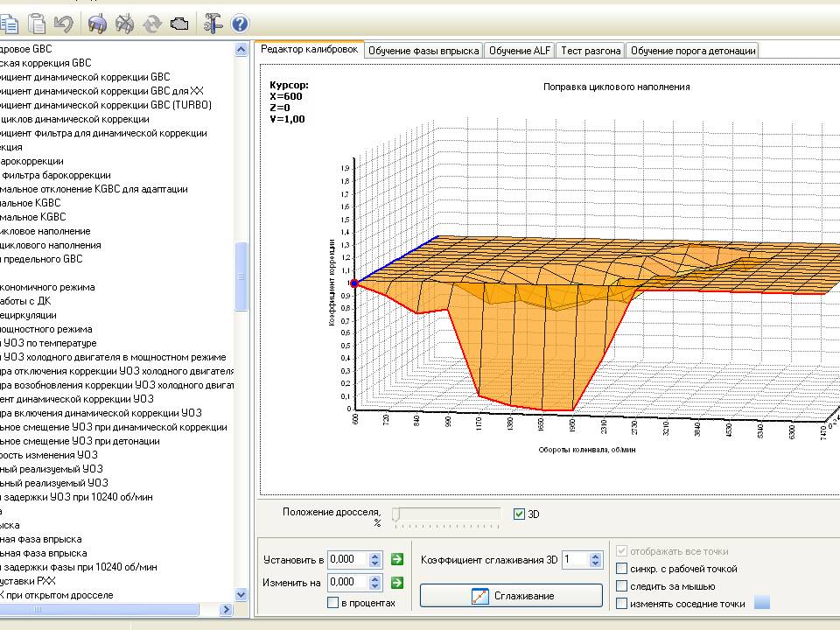Open the 'Обучение ALF' tab
The height and width of the screenshot is (630, 840).
[x=520, y=51]
